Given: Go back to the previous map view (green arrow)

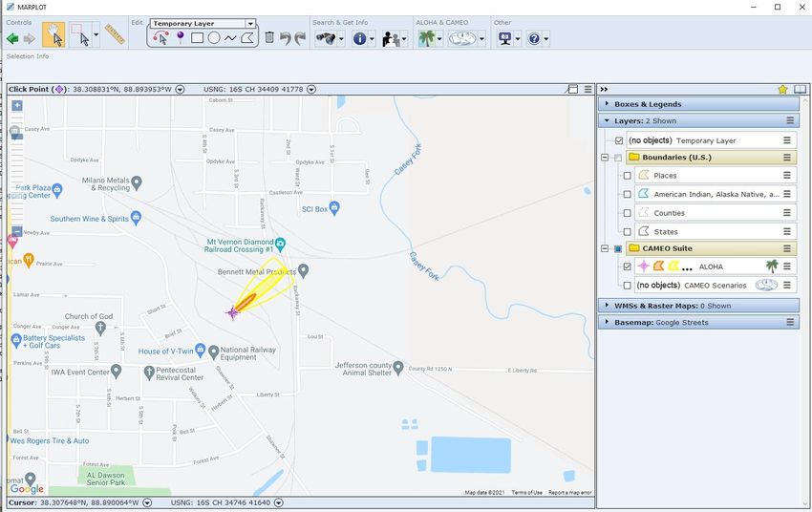Looking at the screenshot, I should pyautogui.click(x=12, y=39).
